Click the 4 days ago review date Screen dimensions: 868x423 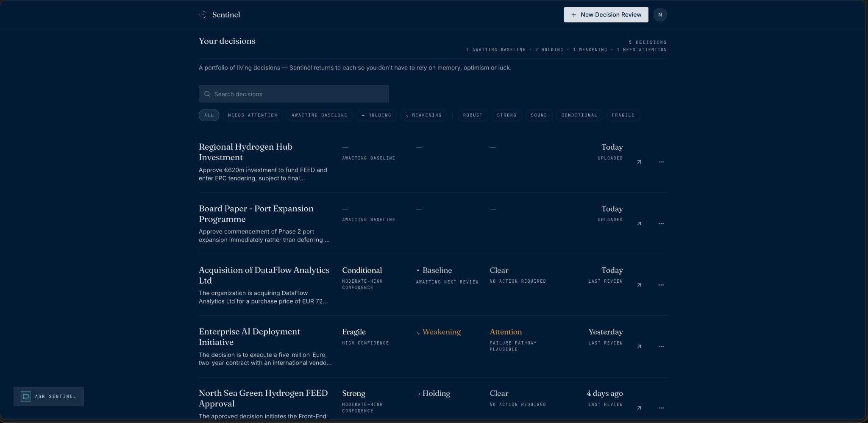pyautogui.click(x=605, y=393)
